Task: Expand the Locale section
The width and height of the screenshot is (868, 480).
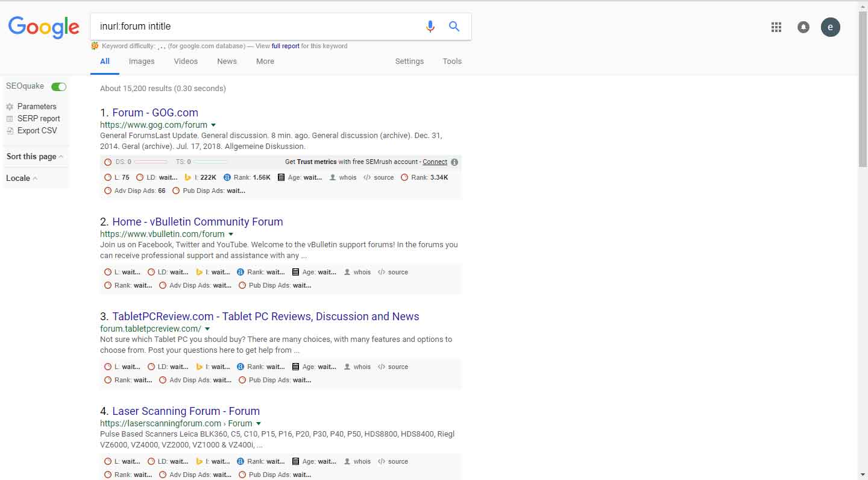Action: [22, 178]
